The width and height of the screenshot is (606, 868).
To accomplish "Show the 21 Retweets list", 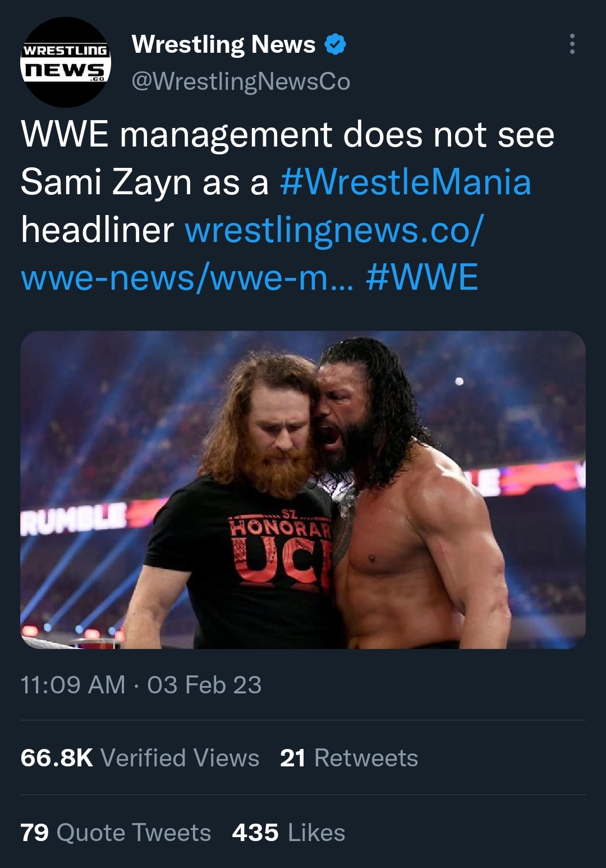I will pos(348,758).
